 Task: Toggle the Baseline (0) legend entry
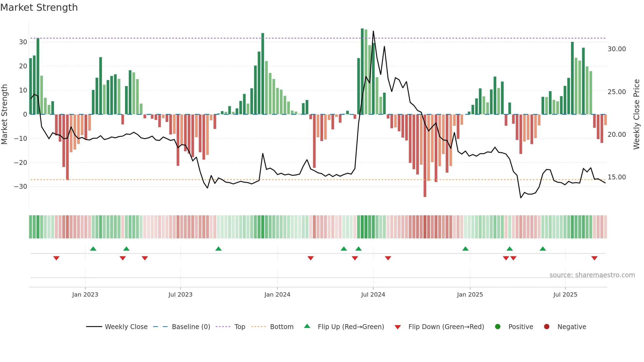182,327
